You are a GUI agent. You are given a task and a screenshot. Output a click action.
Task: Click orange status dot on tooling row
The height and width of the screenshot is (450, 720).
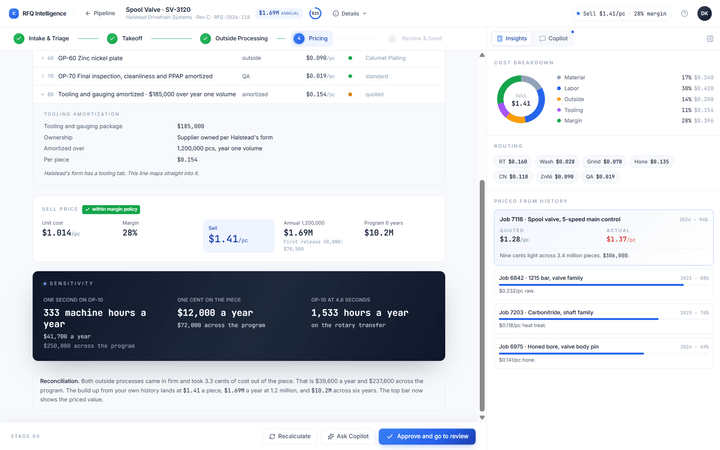pyautogui.click(x=350, y=95)
